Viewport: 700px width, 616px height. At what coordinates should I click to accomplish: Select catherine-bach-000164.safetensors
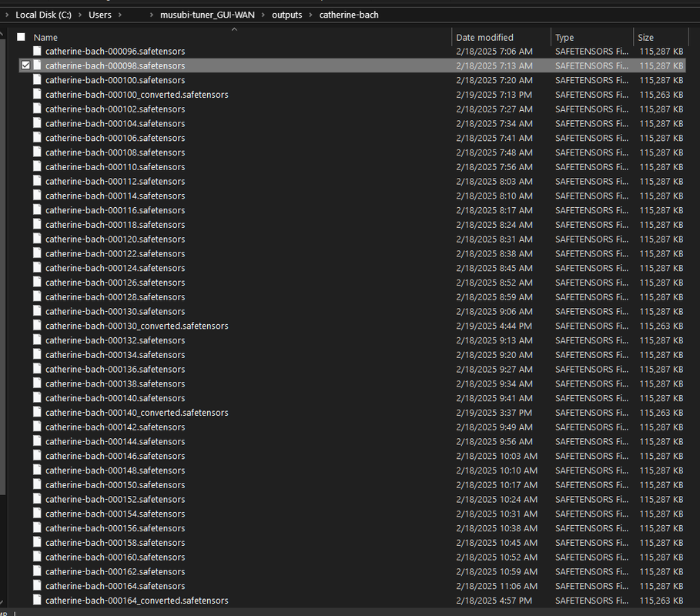click(x=115, y=586)
